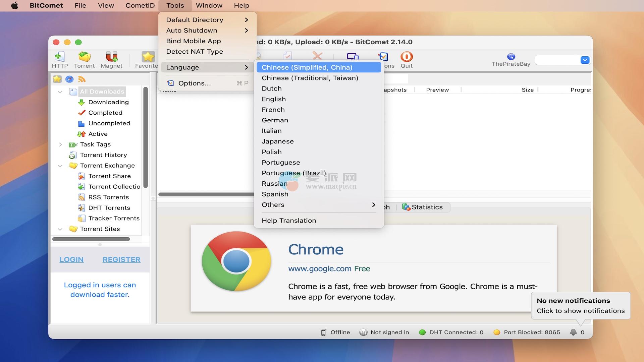Click the Uncompleted blue icon
644x362 pixels.
pyautogui.click(x=81, y=123)
